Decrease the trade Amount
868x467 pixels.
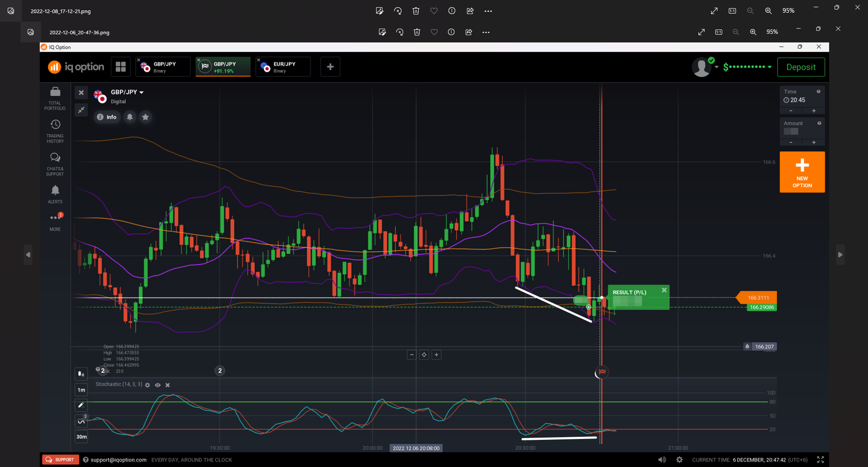[x=791, y=143]
